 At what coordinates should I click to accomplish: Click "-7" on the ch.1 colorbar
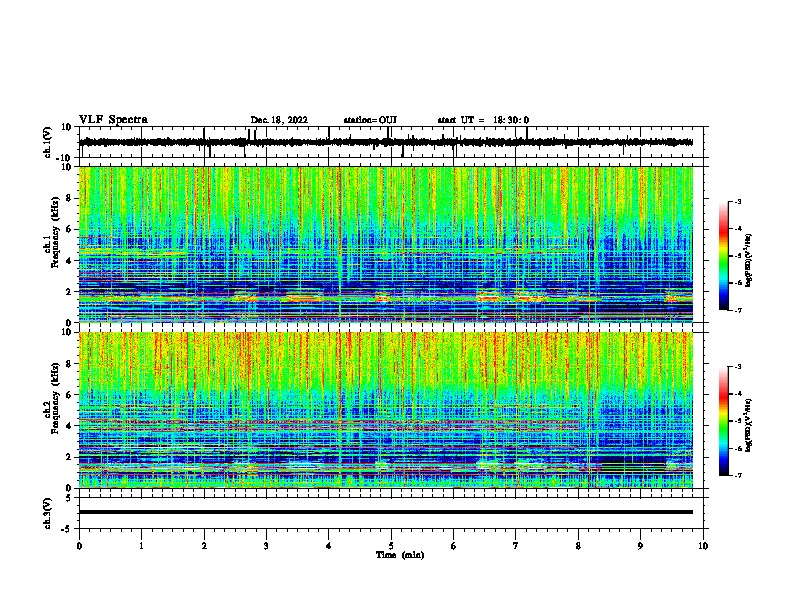point(738,310)
